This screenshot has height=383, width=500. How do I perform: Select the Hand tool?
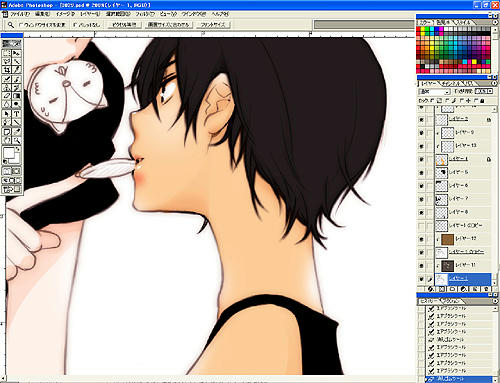pyautogui.click(x=7, y=140)
